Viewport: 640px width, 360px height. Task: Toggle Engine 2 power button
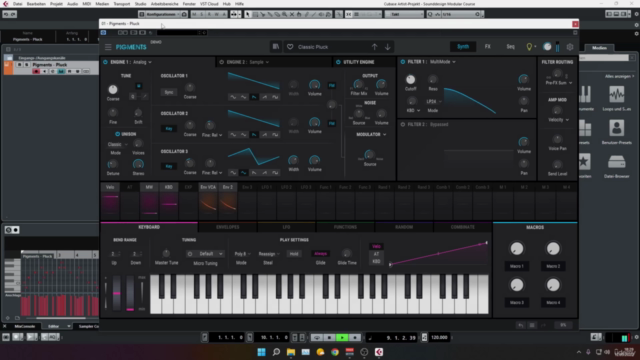[222, 62]
